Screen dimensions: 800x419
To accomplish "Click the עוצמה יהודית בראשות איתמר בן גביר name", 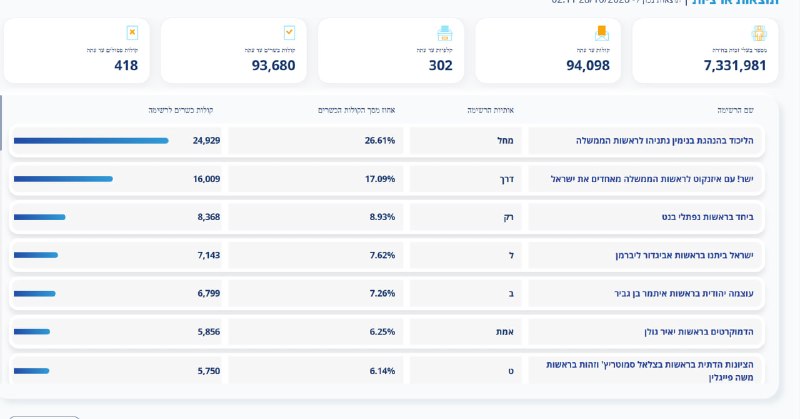I will click(x=684, y=293).
